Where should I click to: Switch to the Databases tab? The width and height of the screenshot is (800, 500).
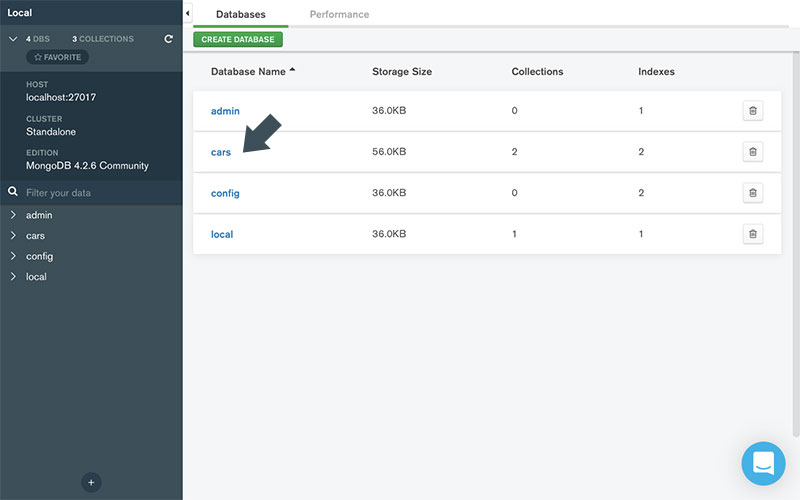(x=240, y=14)
